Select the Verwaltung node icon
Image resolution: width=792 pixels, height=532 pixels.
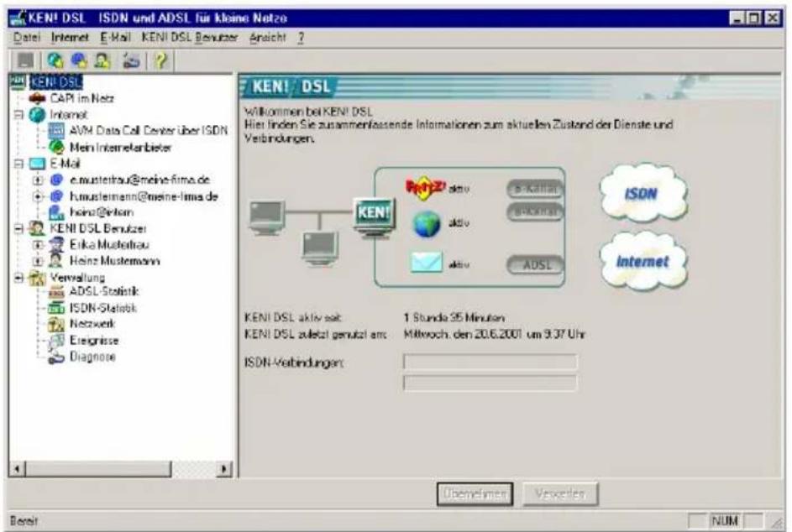(x=37, y=278)
